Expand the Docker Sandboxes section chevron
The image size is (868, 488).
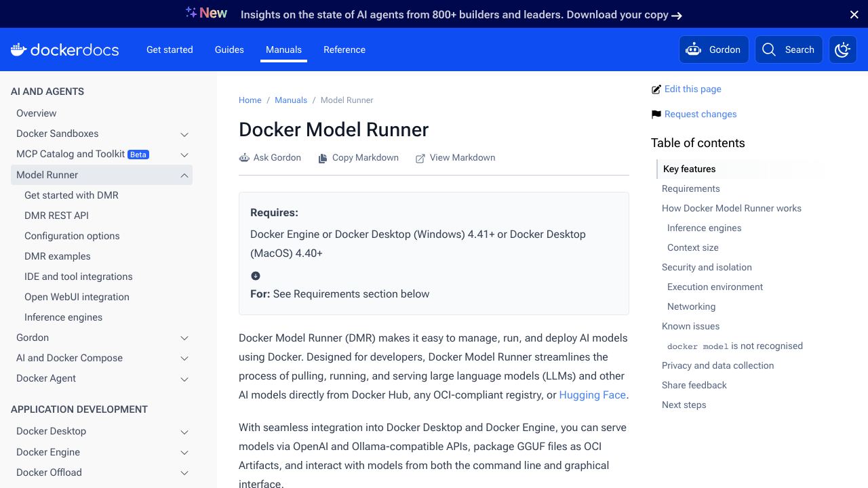pyautogui.click(x=184, y=134)
